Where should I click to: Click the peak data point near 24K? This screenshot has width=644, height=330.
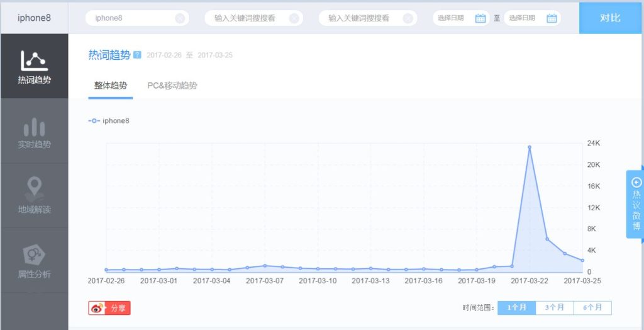pyautogui.click(x=530, y=147)
